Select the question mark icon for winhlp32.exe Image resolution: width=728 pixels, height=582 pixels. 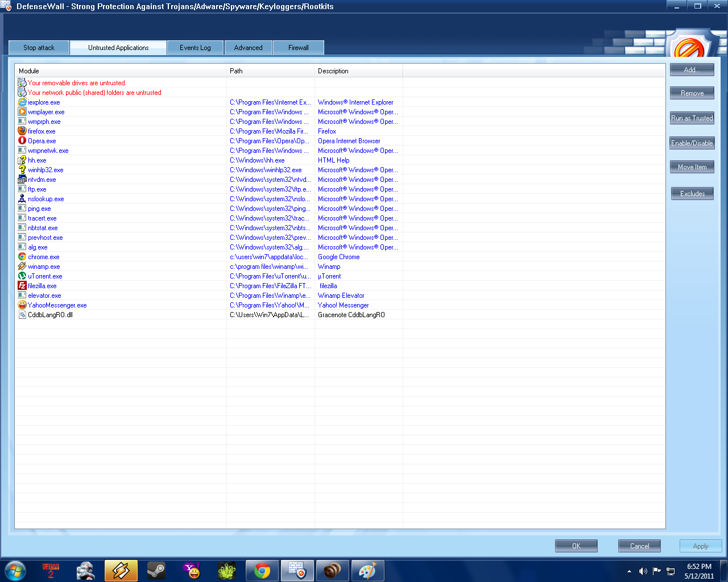pos(22,170)
